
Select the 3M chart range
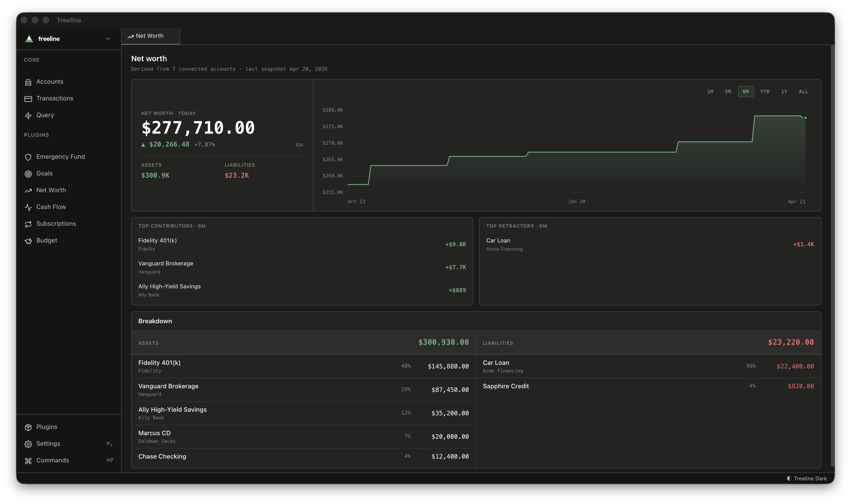728,92
